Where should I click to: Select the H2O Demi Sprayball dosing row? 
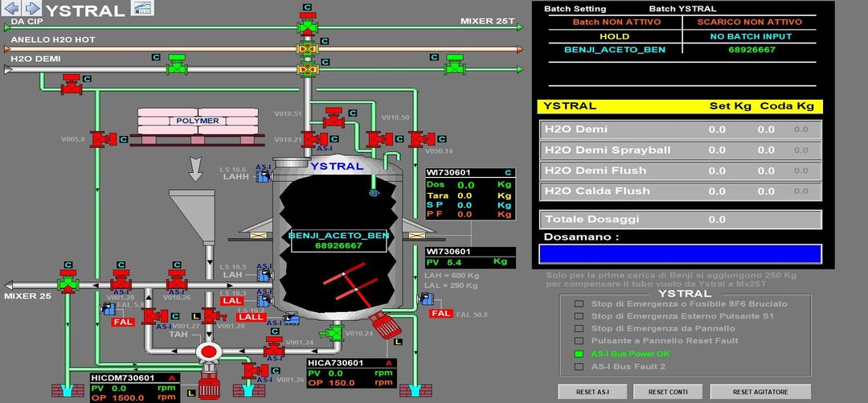pos(681,150)
